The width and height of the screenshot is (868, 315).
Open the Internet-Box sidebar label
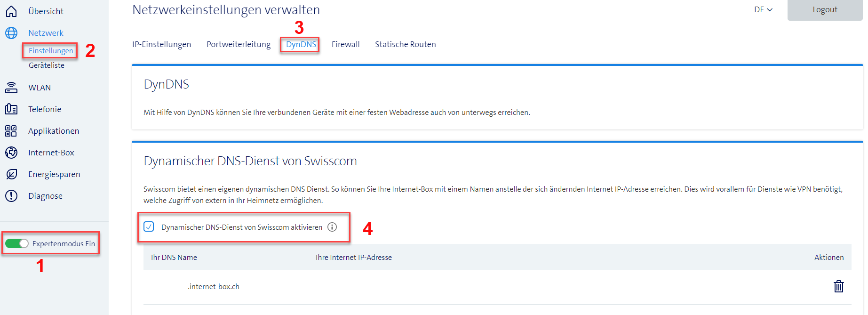point(51,153)
